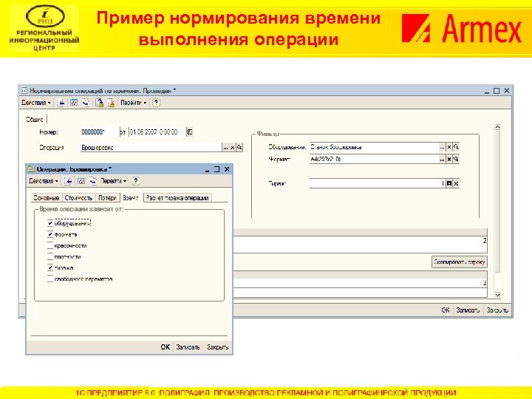Image resolution: width=532 pixels, height=399 pixels.
Task: Toggle the формата checkbox
Action: click(50, 234)
